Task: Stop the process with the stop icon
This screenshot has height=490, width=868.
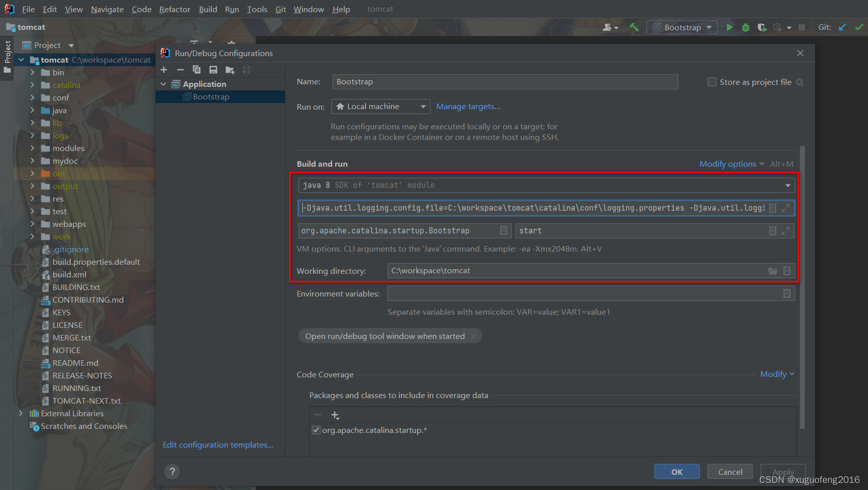Action: pos(802,27)
